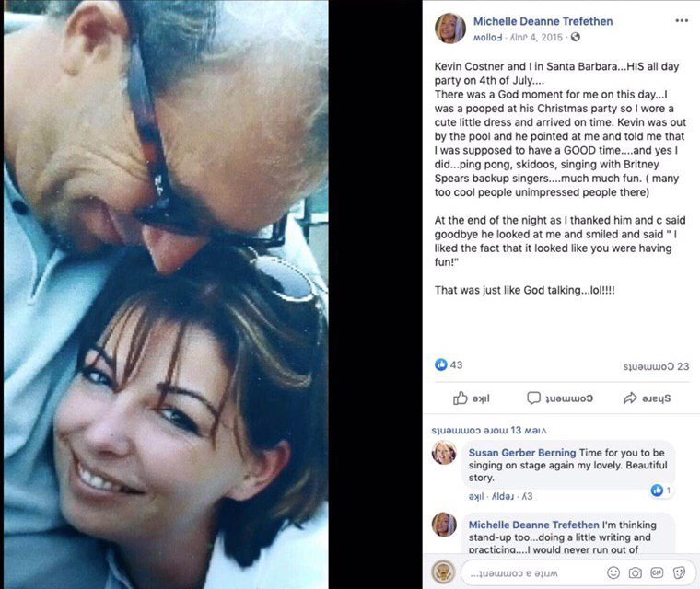Open Susan Gerber Berning's profile

tap(522, 453)
